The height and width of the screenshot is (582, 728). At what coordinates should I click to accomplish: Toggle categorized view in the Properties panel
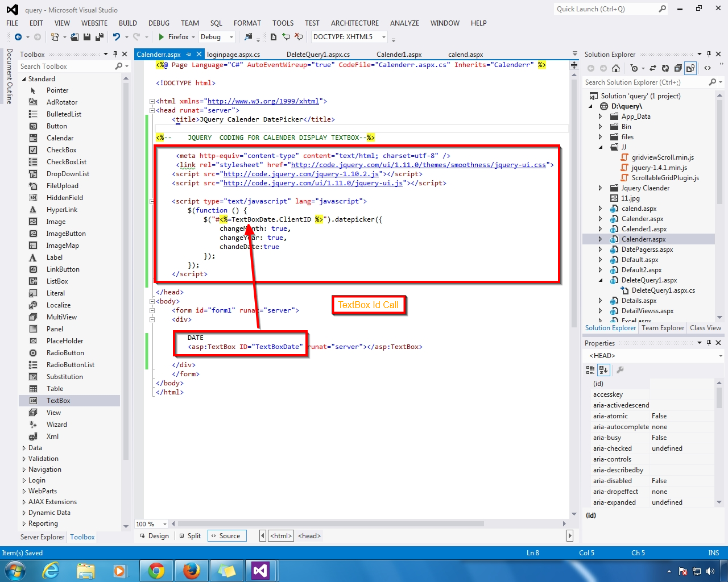590,370
